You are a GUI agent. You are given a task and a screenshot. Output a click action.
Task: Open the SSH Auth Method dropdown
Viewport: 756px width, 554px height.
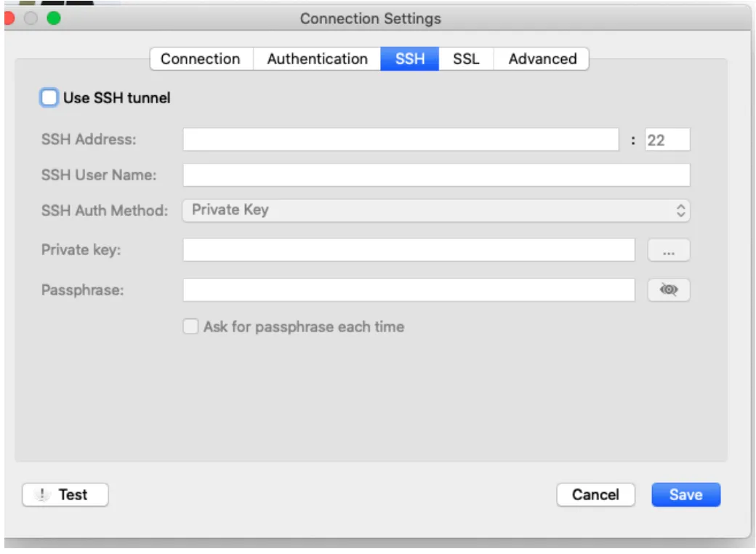tap(436, 210)
